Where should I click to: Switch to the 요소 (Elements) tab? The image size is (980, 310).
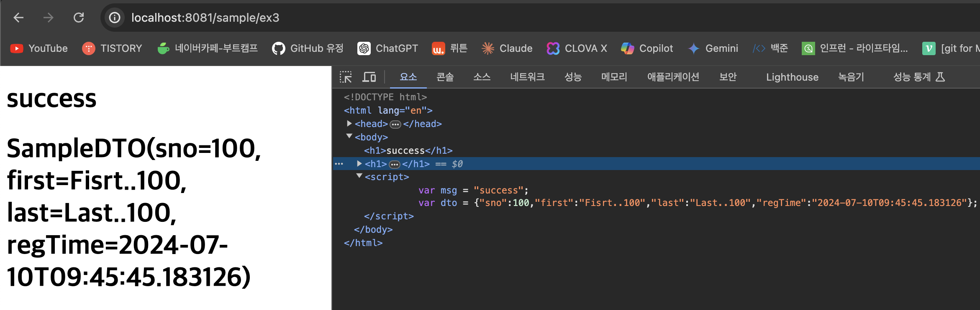point(408,77)
